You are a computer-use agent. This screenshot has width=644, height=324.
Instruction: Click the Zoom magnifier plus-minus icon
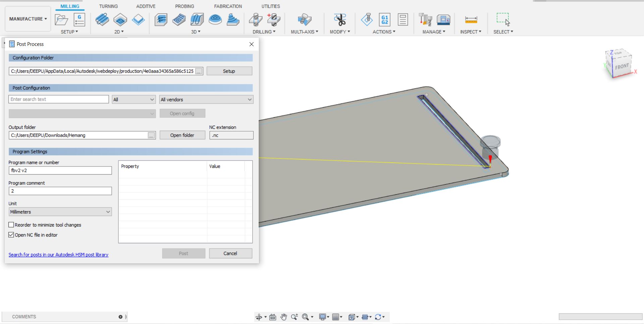294,317
